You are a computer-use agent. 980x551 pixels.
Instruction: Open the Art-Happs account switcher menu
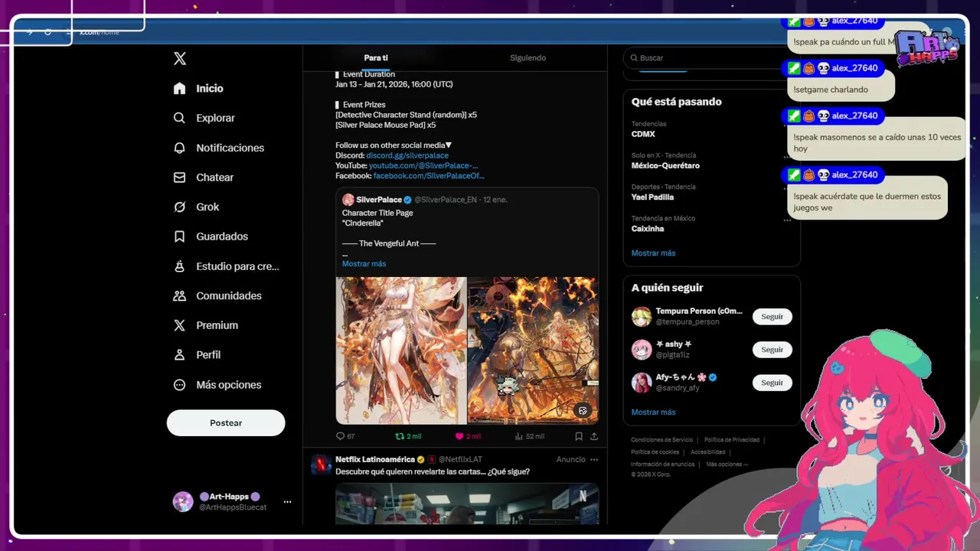tap(287, 502)
